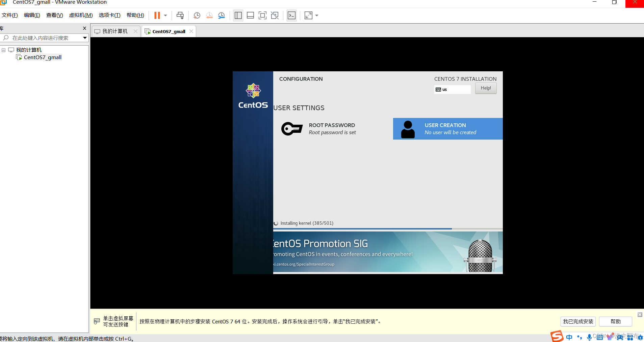Toggle the punctuation mode icon
644x342 pixels.
click(579, 337)
